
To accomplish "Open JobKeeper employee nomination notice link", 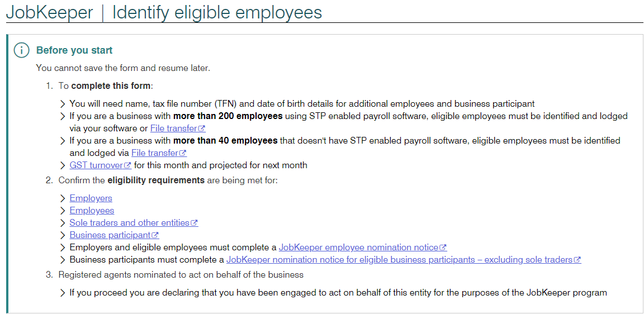I will tap(359, 248).
